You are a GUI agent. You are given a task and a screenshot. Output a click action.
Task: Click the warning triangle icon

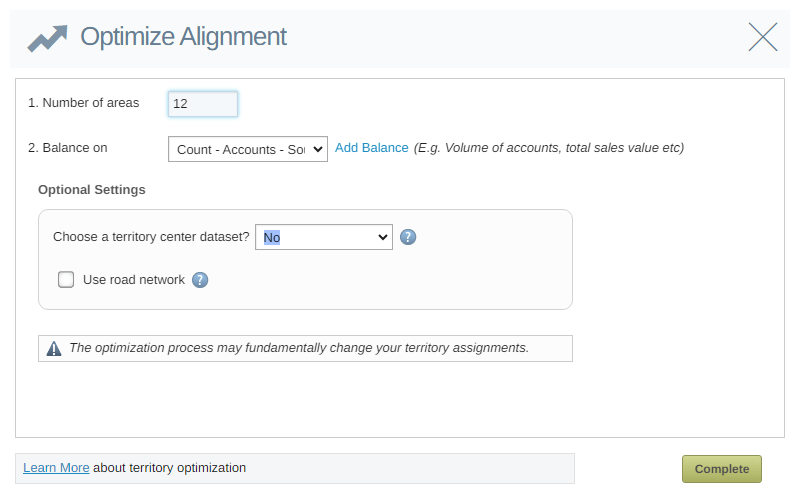tap(54, 348)
